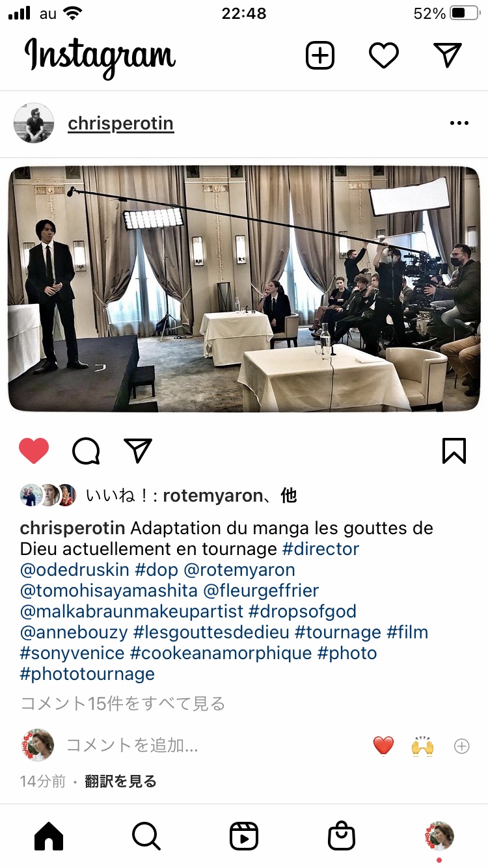Go to Home tab in bottom bar
Screen dimensions: 488x868
(x=49, y=836)
